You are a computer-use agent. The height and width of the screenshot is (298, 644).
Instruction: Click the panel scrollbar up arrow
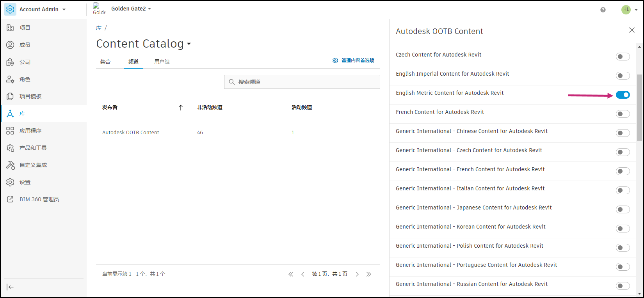[x=639, y=47]
